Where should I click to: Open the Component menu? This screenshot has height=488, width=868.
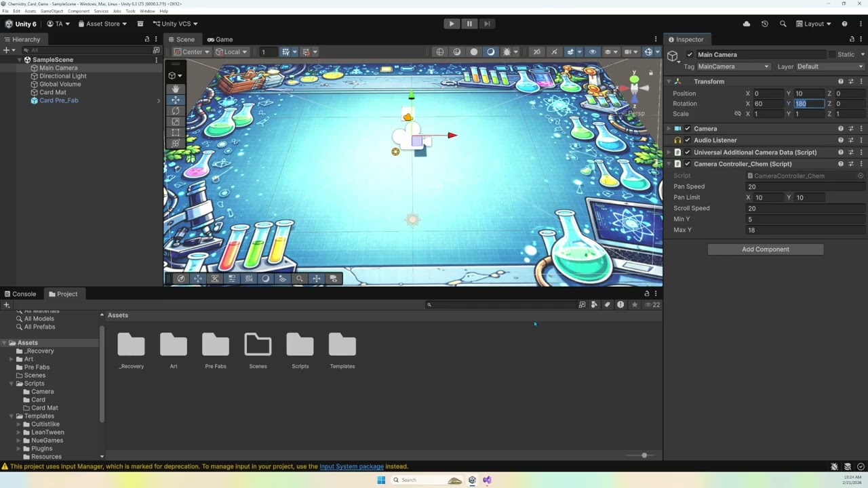click(x=79, y=11)
